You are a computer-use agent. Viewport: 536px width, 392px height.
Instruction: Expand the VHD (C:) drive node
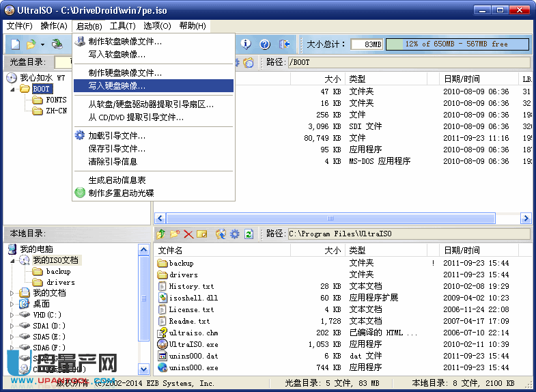coord(12,315)
